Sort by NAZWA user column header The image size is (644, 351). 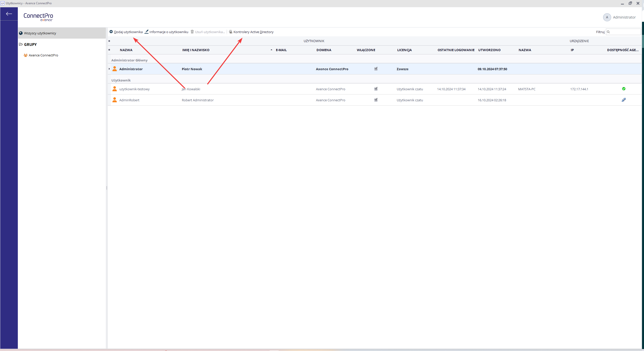tap(126, 50)
